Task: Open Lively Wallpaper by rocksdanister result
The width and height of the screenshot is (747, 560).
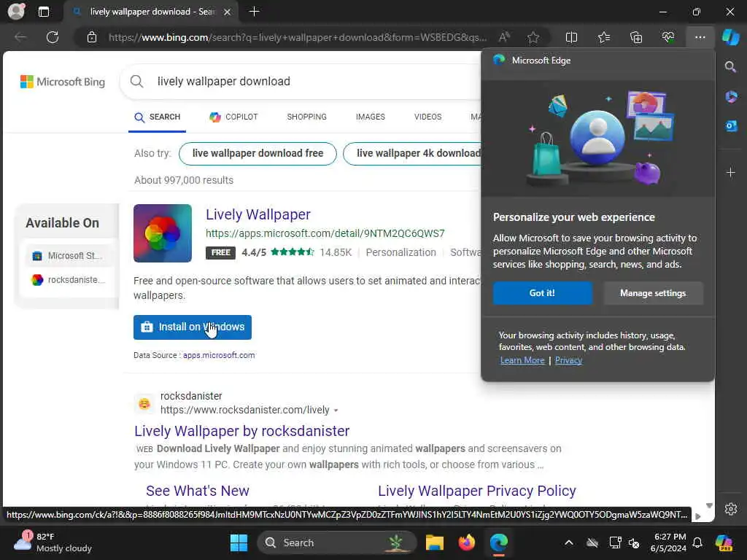Action: 242,431
